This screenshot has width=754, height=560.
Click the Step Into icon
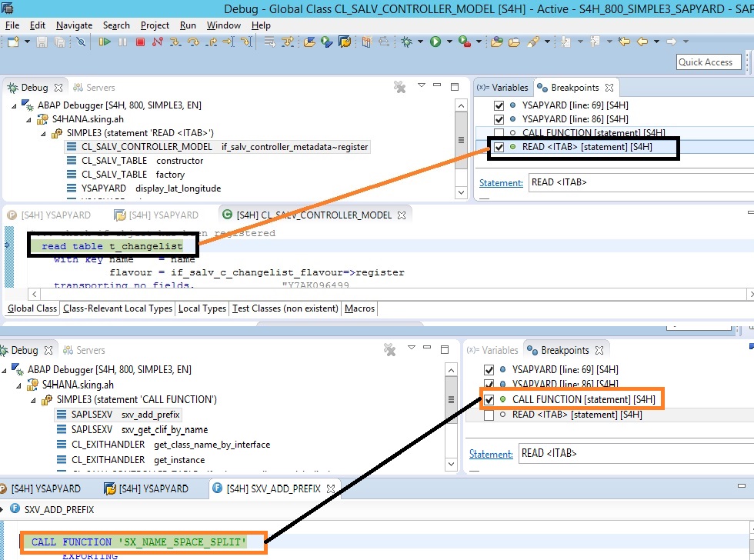(x=175, y=42)
